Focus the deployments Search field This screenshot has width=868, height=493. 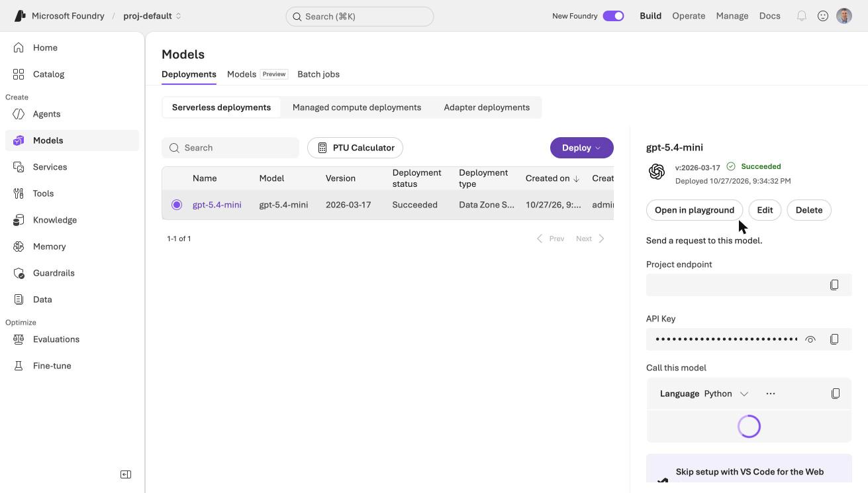point(230,148)
